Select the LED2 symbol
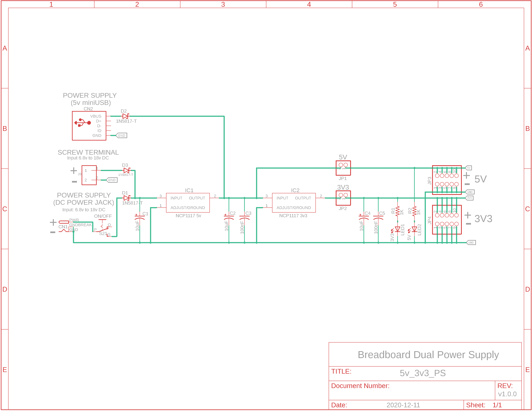The image size is (532, 411). point(414,229)
